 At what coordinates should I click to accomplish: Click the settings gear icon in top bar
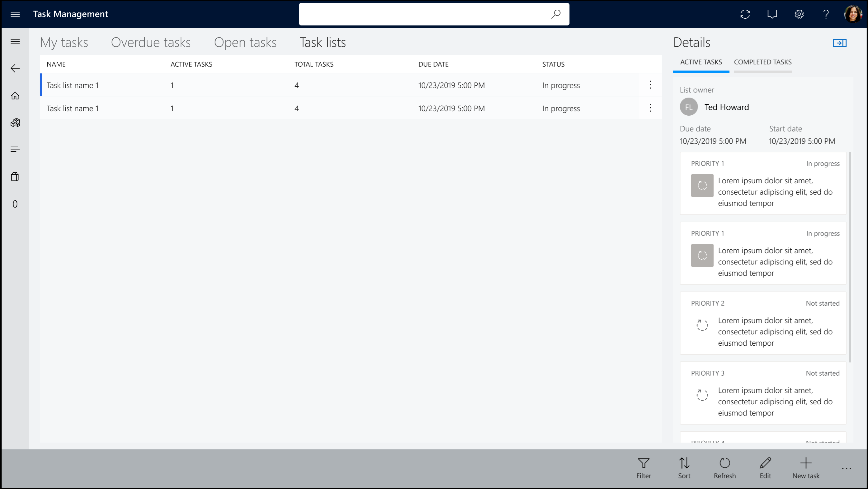tap(799, 14)
